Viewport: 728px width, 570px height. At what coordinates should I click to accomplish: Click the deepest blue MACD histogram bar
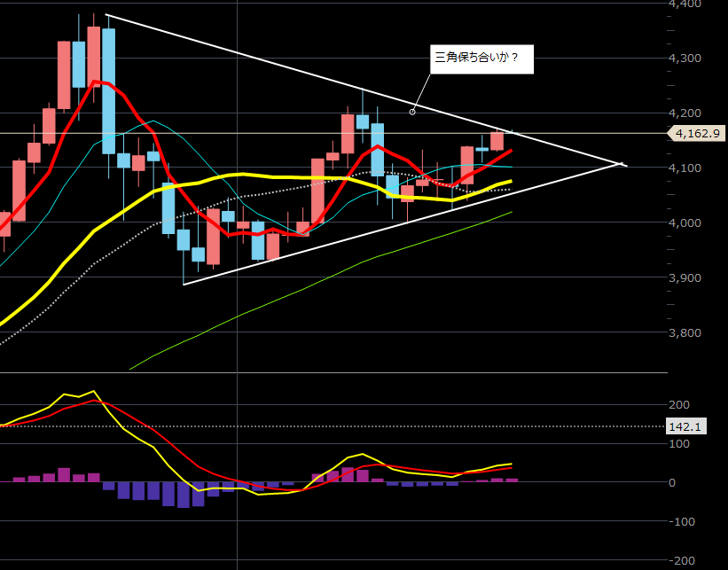click(184, 495)
